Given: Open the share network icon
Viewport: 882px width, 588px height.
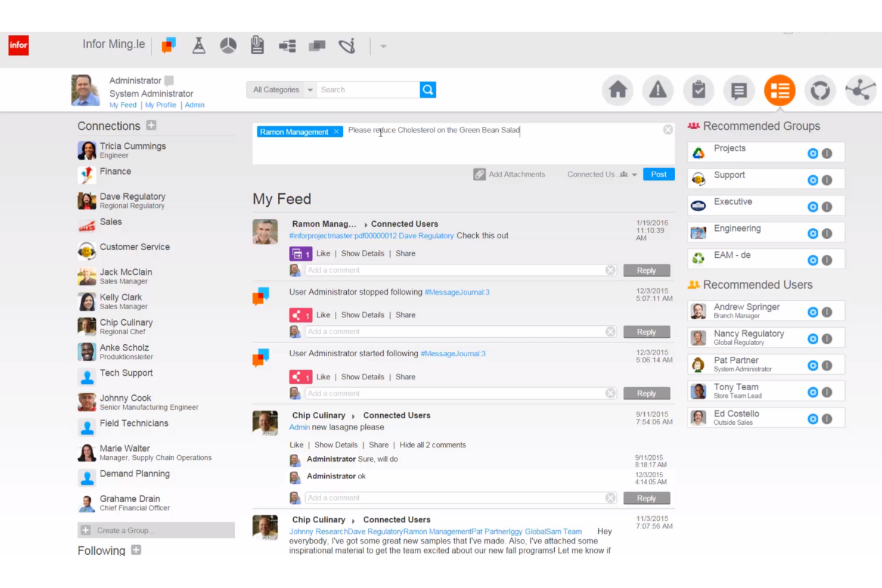Looking at the screenshot, I should tap(861, 91).
